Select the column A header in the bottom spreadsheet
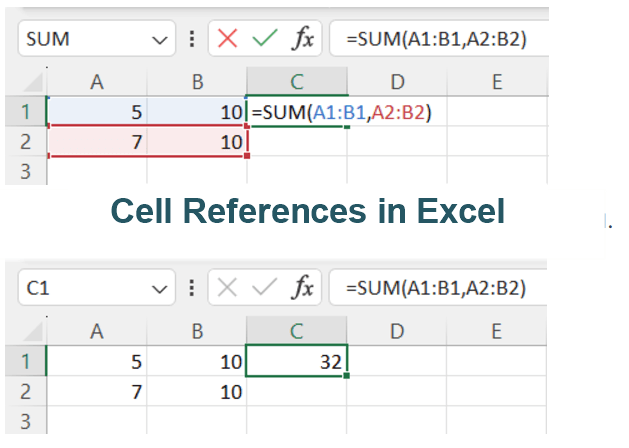The width and height of the screenshot is (629, 448). point(97,331)
